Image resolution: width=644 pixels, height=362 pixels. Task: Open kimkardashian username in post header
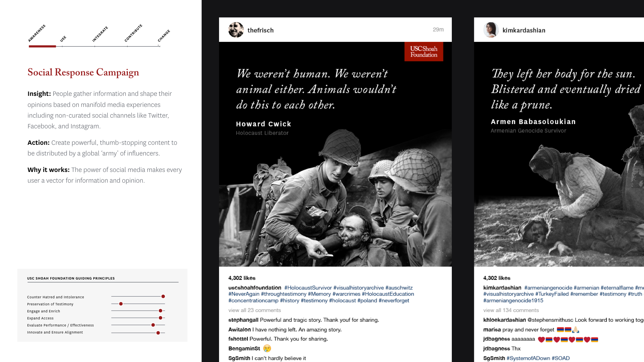tap(524, 30)
